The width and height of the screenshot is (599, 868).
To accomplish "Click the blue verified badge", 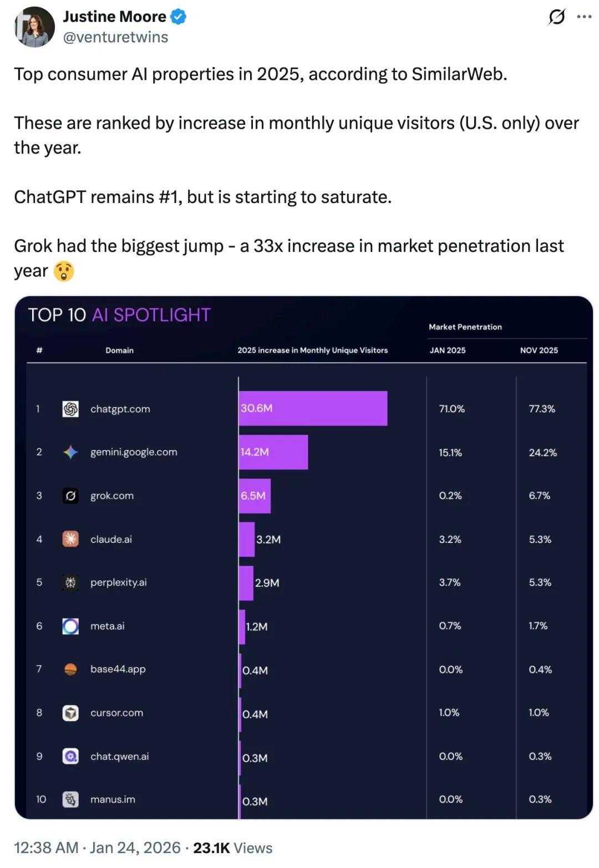I will [x=178, y=17].
